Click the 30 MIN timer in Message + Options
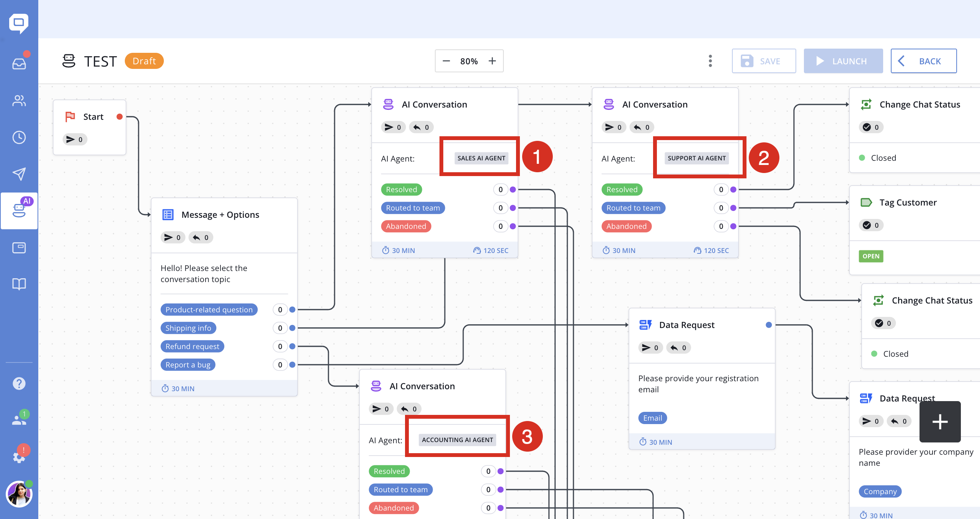 point(178,388)
